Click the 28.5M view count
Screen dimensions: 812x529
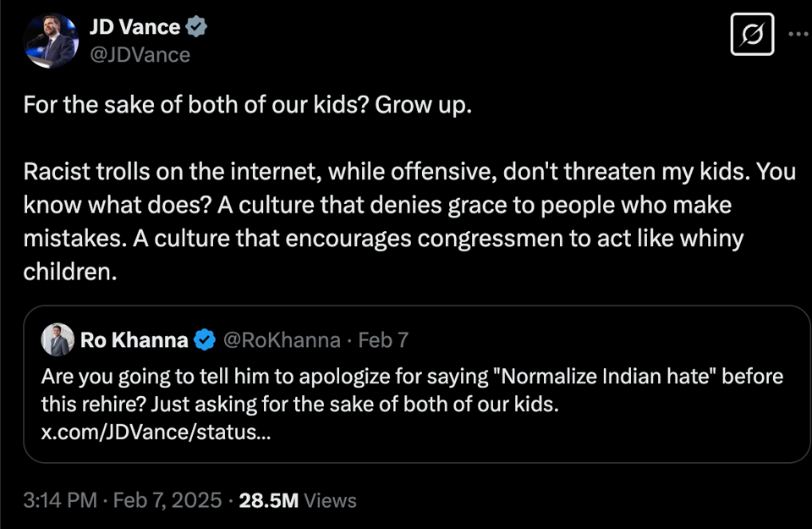click(x=269, y=500)
